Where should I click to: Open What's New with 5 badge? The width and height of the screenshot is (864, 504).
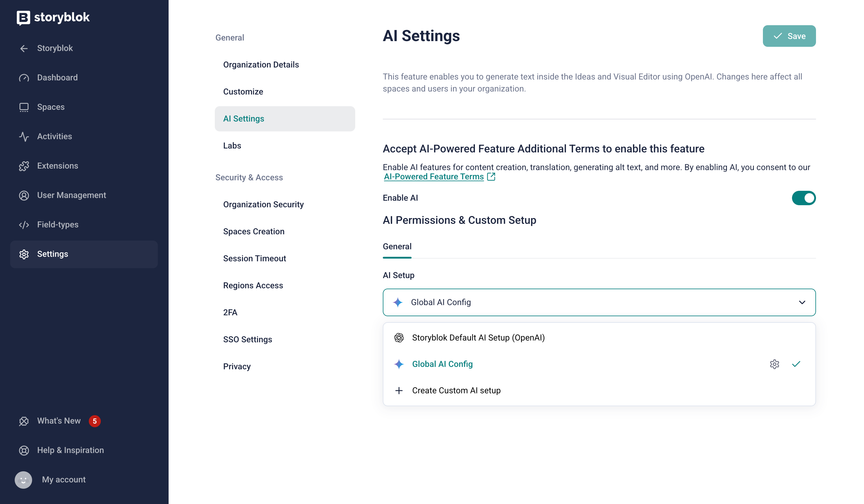pos(59,421)
